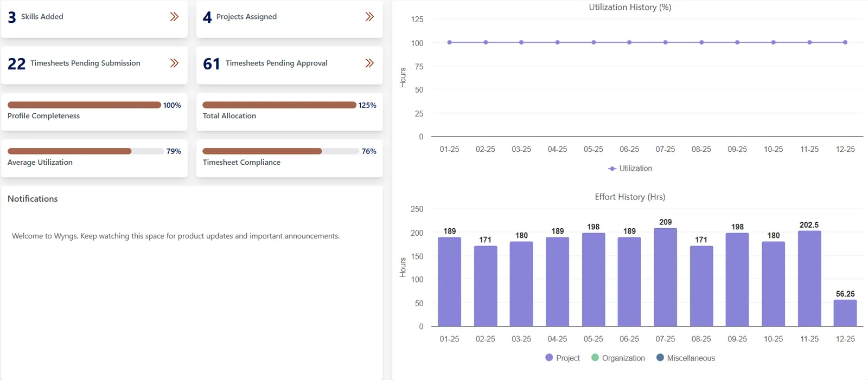Toggle the Miscellaneous series legend entry
Screen dimensions: 868x380
686,358
